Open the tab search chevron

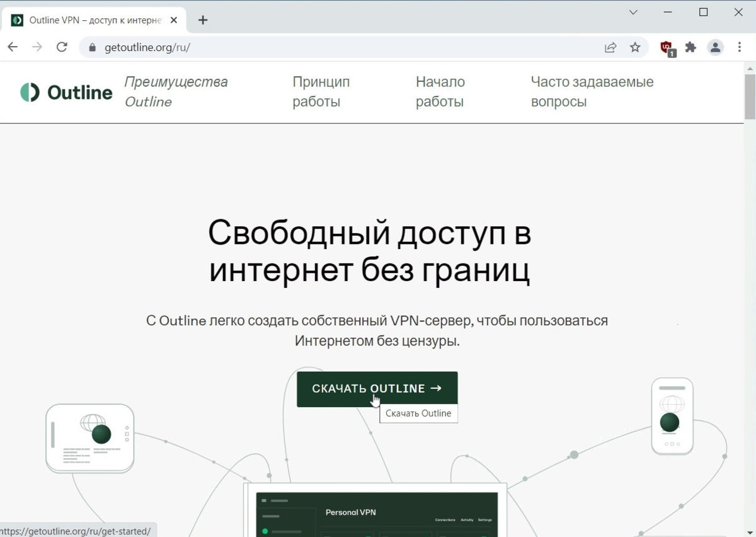(x=633, y=12)
